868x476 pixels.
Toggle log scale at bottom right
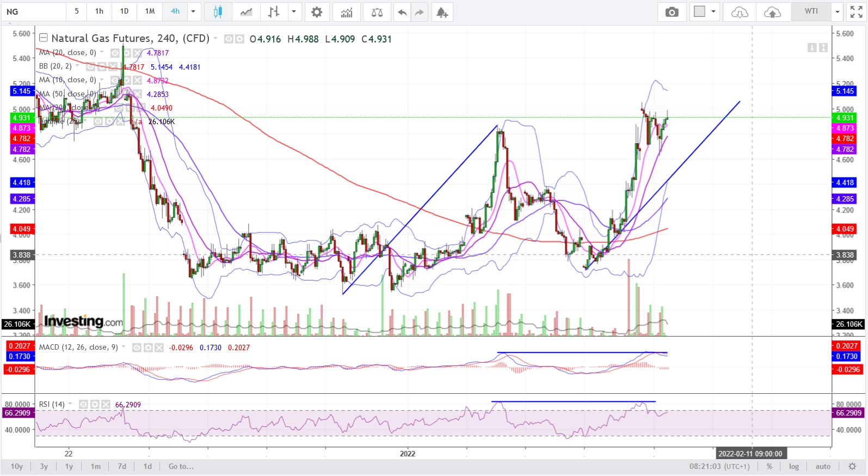[794, 467]
